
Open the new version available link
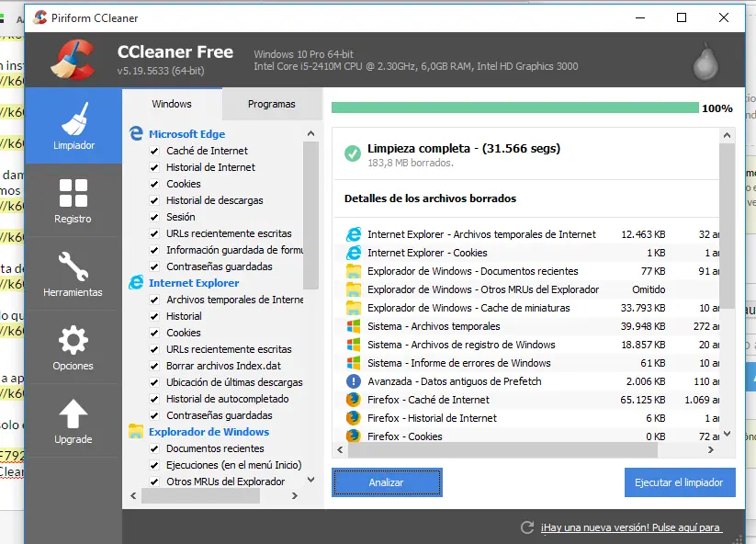point(632,527)
